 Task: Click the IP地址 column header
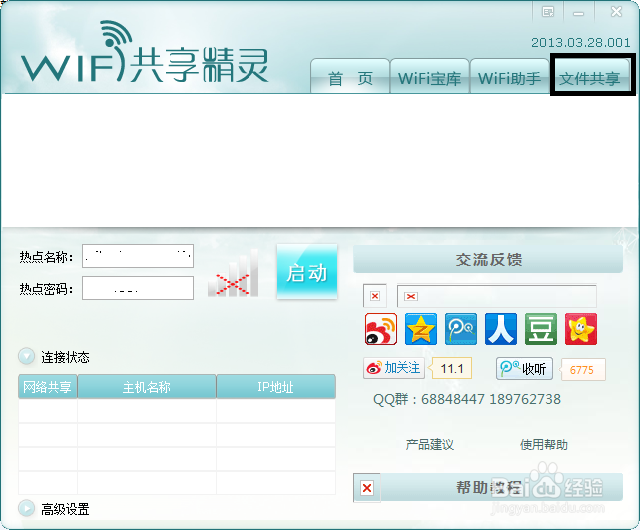click(x=276, y=386)
